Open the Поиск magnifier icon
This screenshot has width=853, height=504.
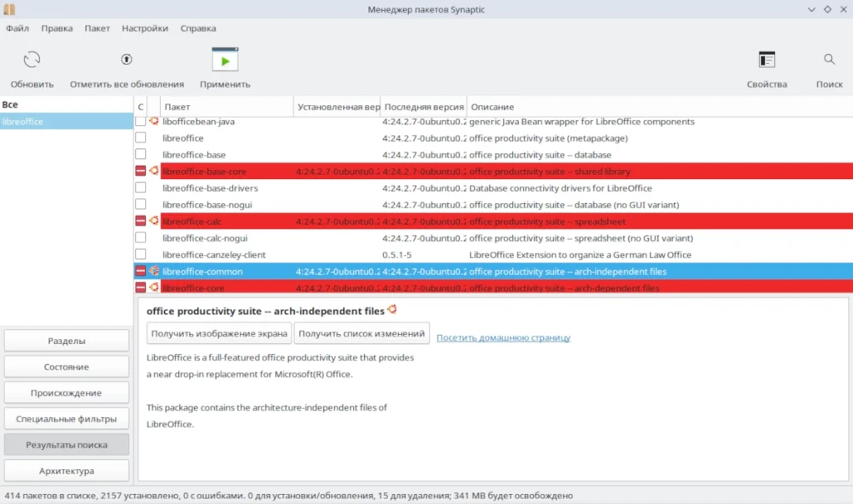(x=829, y=59)
